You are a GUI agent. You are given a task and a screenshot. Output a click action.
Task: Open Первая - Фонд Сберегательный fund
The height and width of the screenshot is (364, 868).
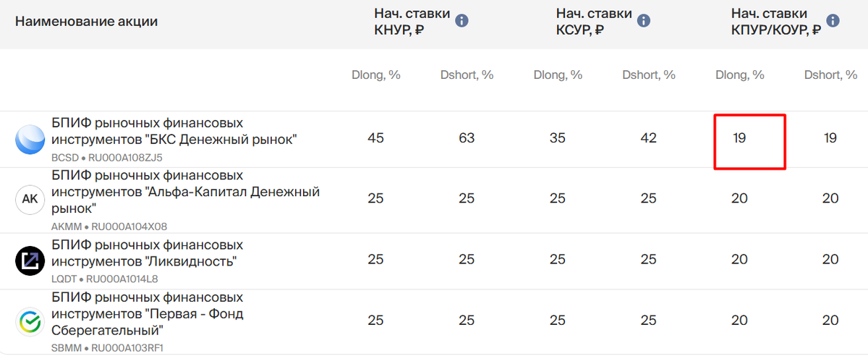click(x=147, y=313)
